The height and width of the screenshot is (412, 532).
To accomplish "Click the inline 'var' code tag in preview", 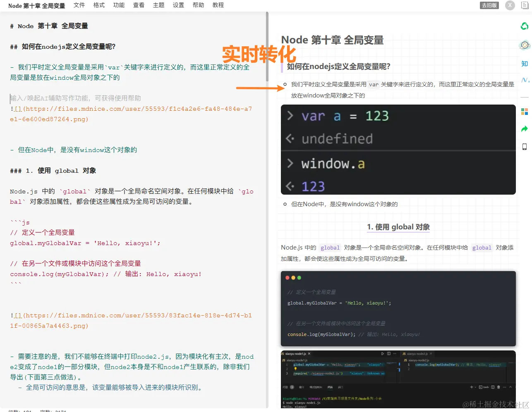I will pyautogui.click(x=374, y=84).
